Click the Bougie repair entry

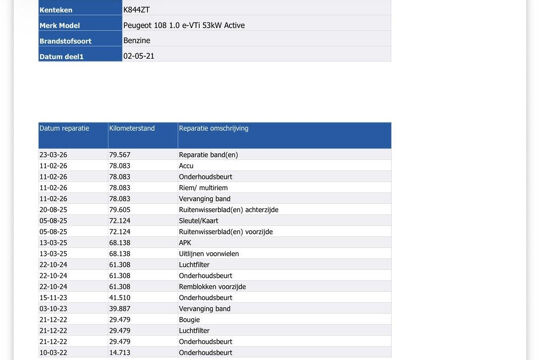[189, 320]
